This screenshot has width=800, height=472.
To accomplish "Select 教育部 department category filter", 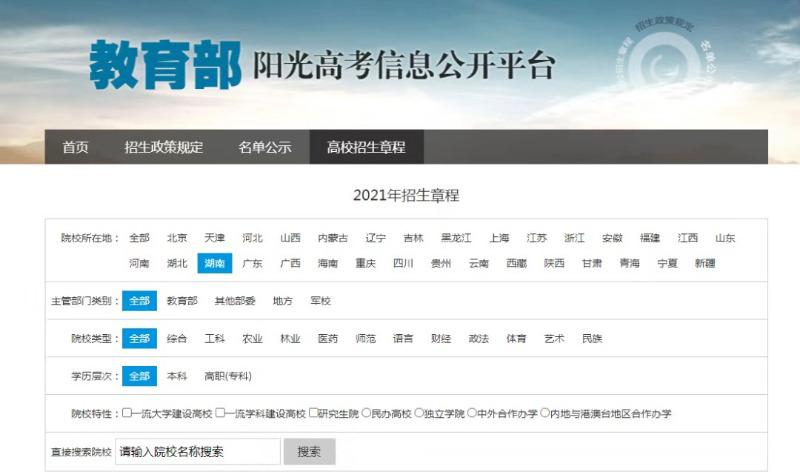I will tap(182, 301).
